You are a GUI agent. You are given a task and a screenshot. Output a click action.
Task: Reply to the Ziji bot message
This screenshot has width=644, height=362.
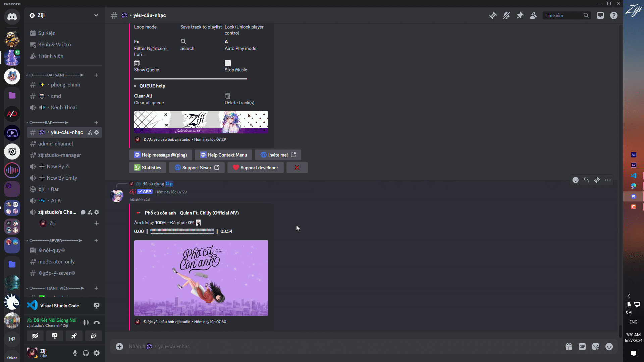tap(586, 180)
